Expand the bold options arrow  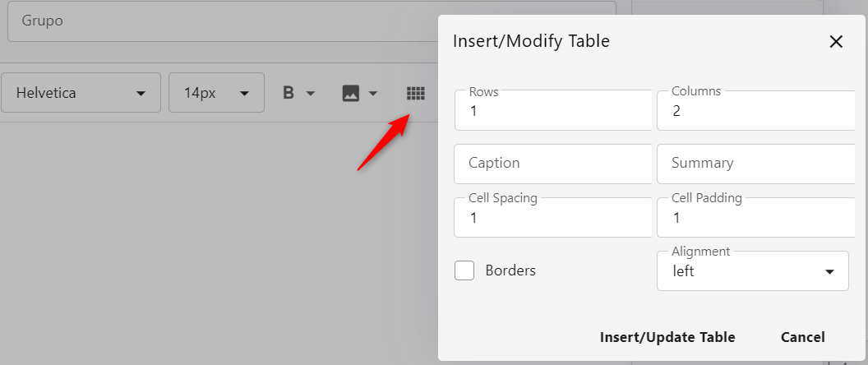click(311, 93)
